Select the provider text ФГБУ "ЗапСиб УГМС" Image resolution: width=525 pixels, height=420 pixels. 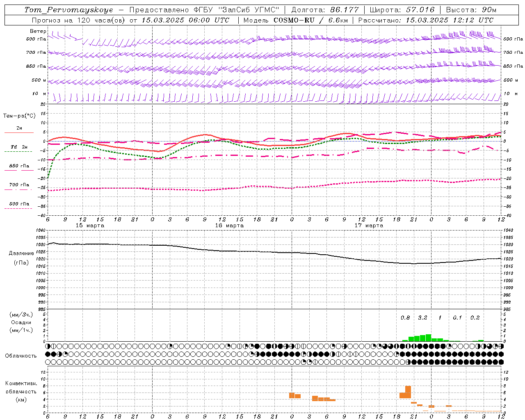[x=236, y=10]
